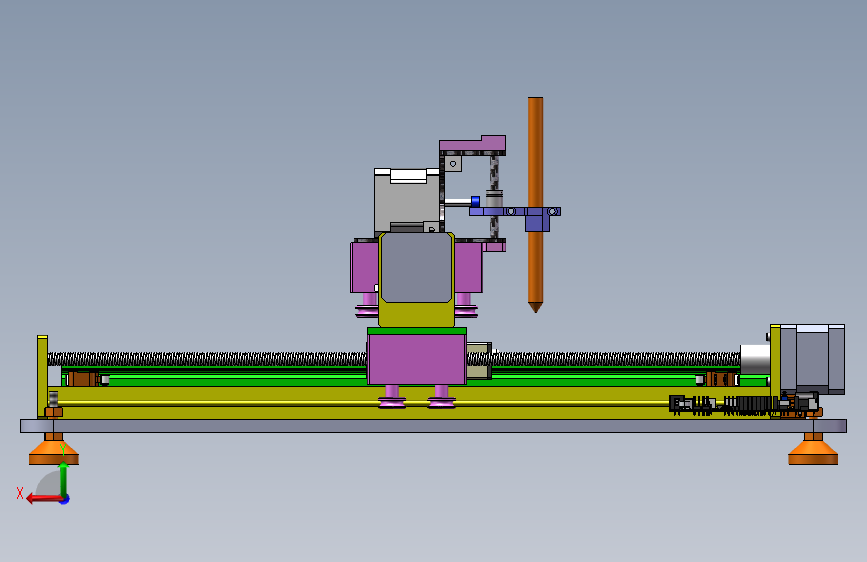The height and width of the screenshot is (562, 867).
Task: Pick the green plate atop the magenta carriage block
Action: coord(417,331)
